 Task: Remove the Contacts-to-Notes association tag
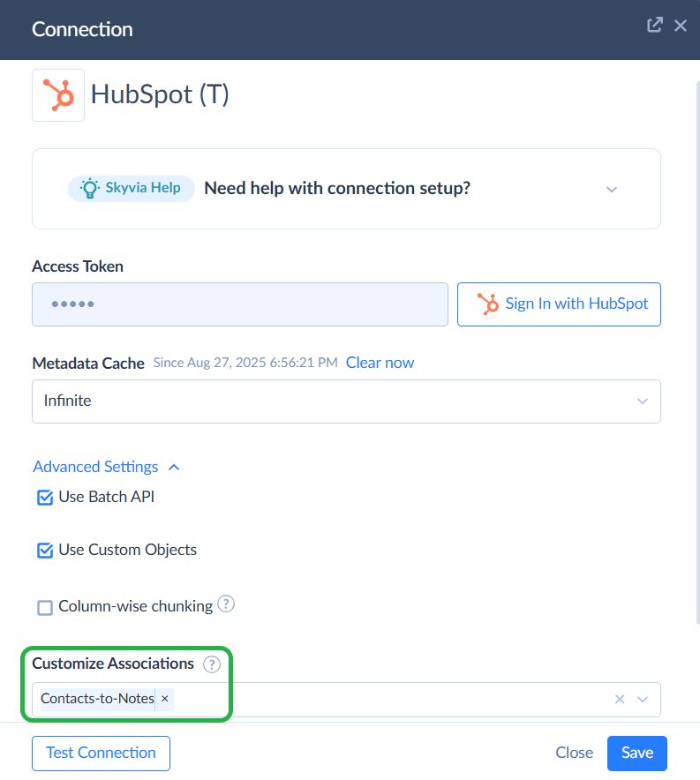(x=164, y=699)
